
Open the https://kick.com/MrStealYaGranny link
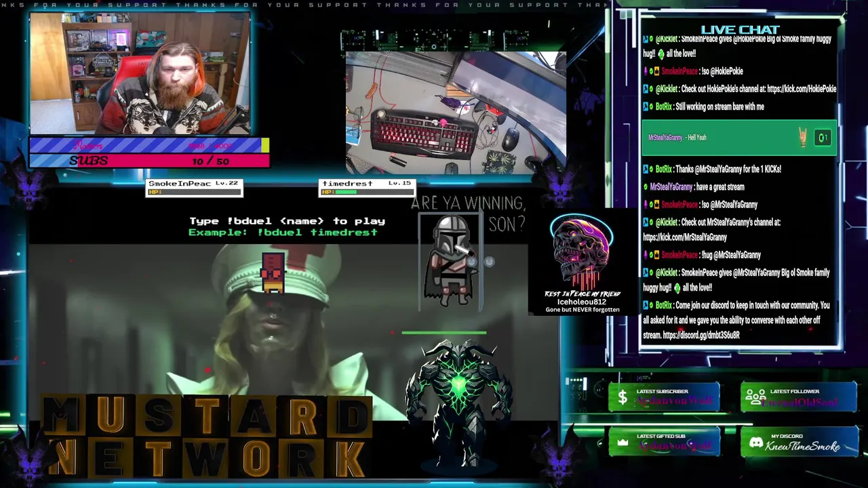pos(685,238)
